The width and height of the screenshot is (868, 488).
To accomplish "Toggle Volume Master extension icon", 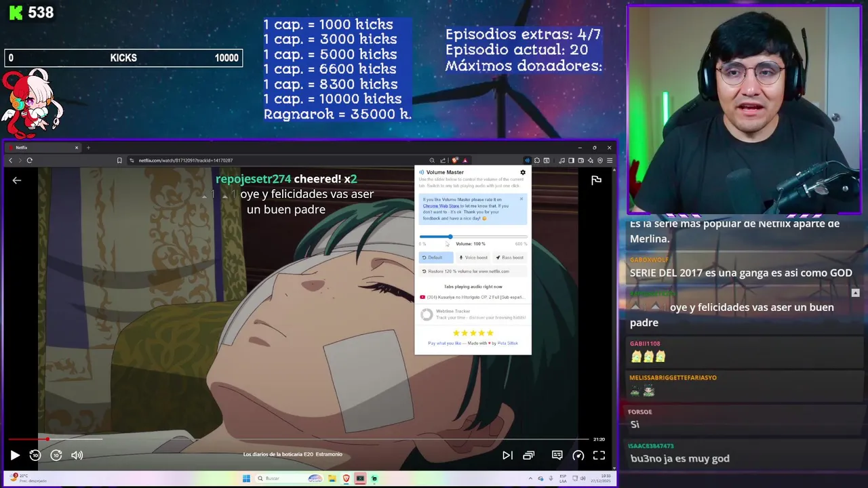I will (528, 161).
